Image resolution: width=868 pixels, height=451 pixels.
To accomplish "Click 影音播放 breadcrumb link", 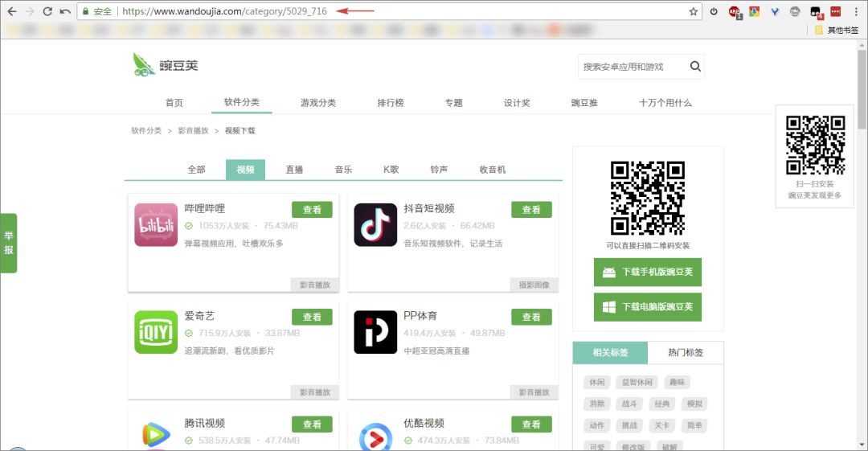I will click(193, 131).
